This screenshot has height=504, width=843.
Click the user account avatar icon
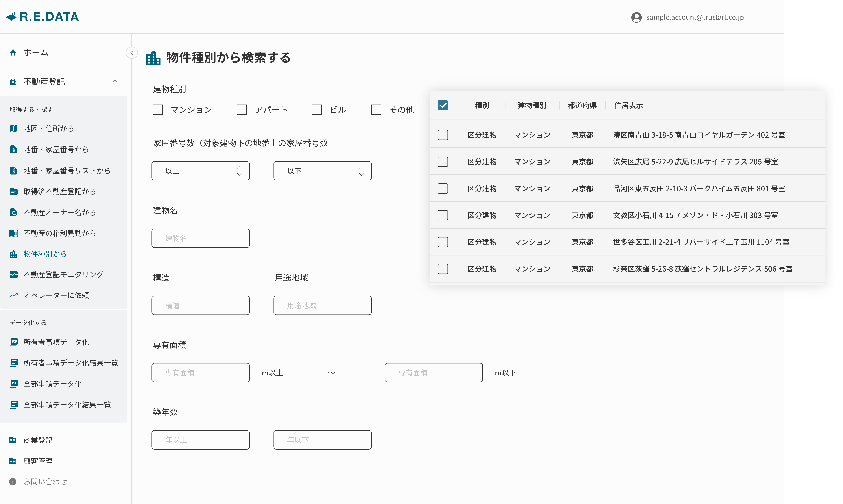point(636,17)
